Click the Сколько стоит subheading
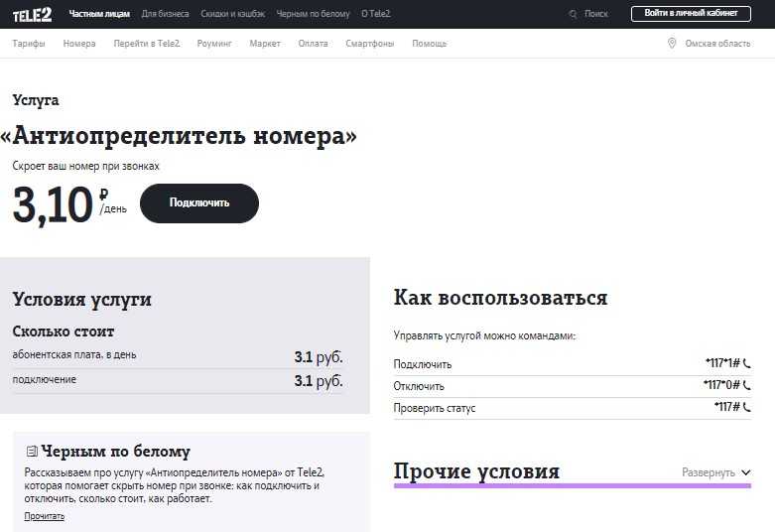The height and width of the screenshot is (532, 775). (x=64, y=332)
